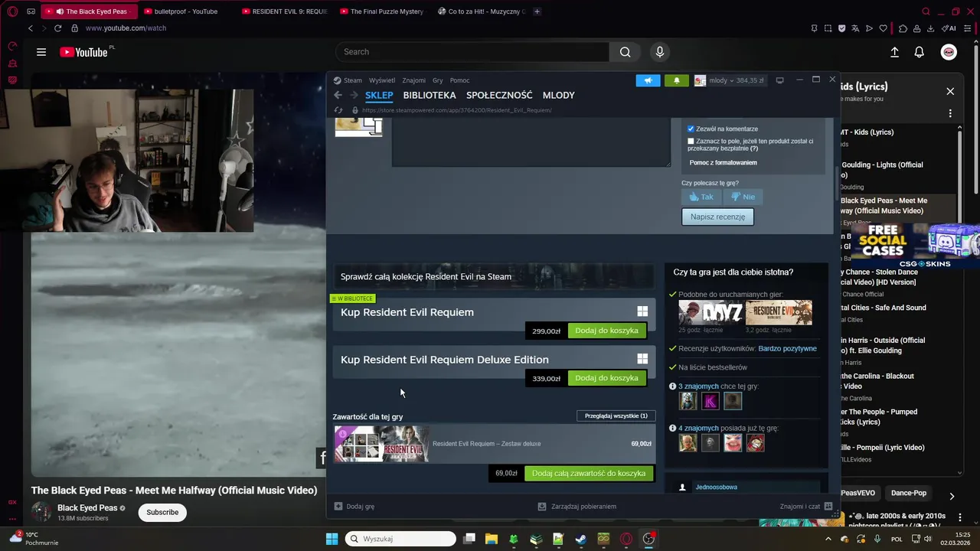Open YouTube playlist three-dot options

[x=950, y=113]
